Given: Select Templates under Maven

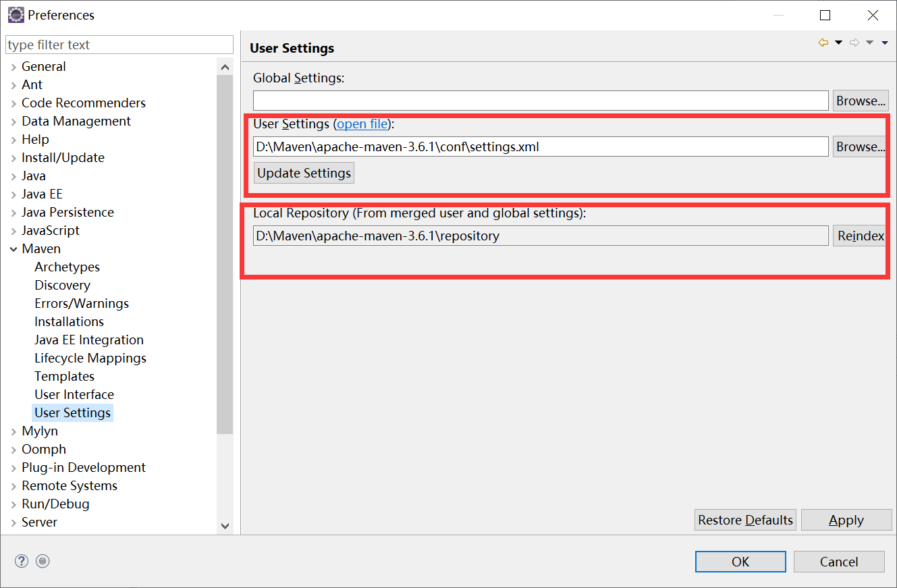Looking at the screenshot, I should coord(64,376).
